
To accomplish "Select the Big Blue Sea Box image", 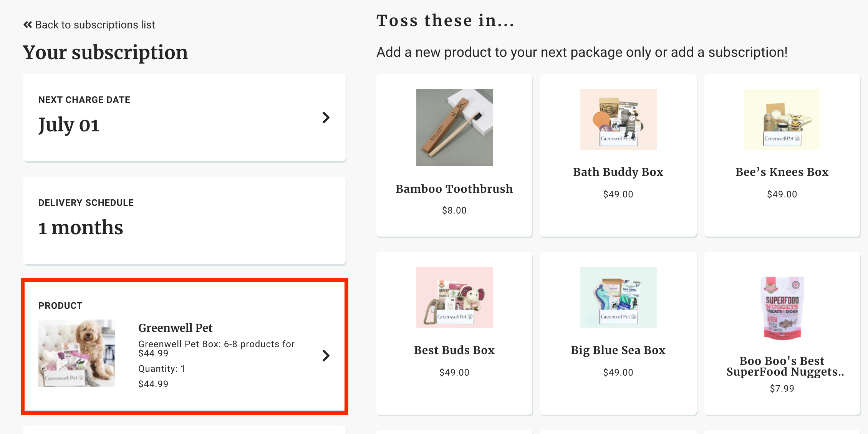I will tap(618, 298).
